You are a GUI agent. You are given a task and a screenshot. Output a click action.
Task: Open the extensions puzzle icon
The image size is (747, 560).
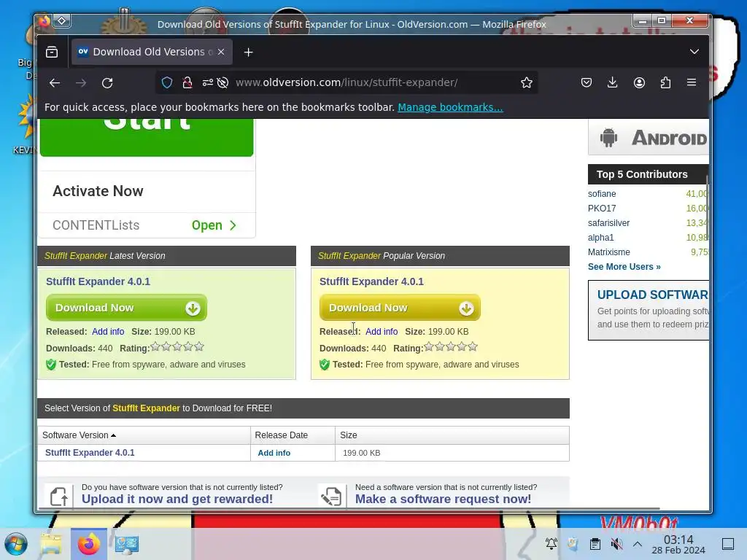665,83
